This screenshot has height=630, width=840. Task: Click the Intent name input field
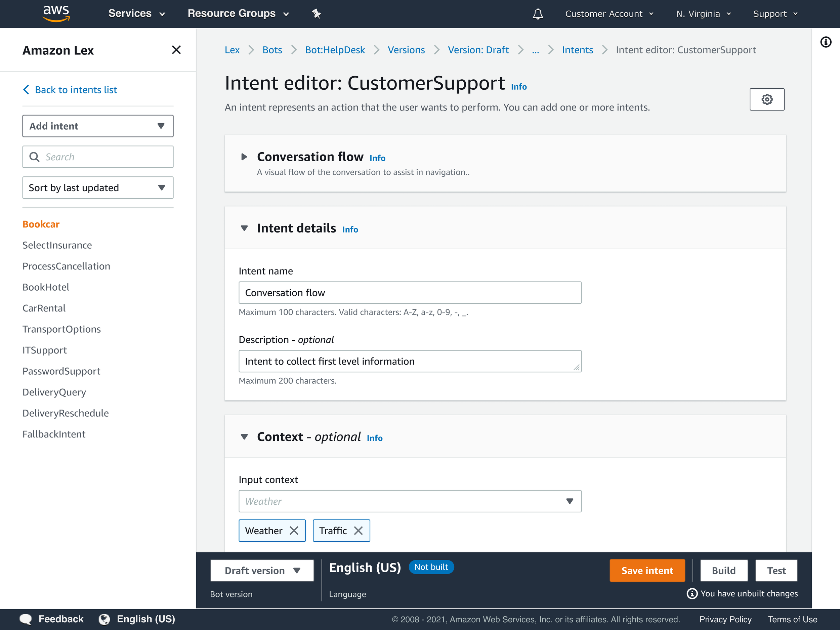coord(410,293)
